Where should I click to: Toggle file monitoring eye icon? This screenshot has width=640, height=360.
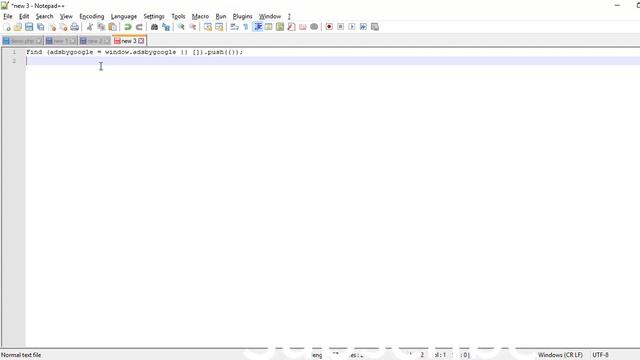(314, 27)
